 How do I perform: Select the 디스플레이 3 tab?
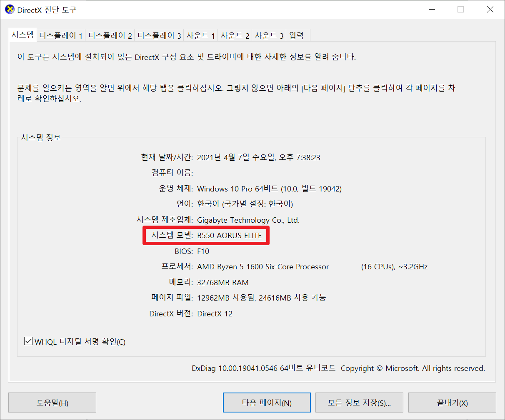[x=159, y=36]
